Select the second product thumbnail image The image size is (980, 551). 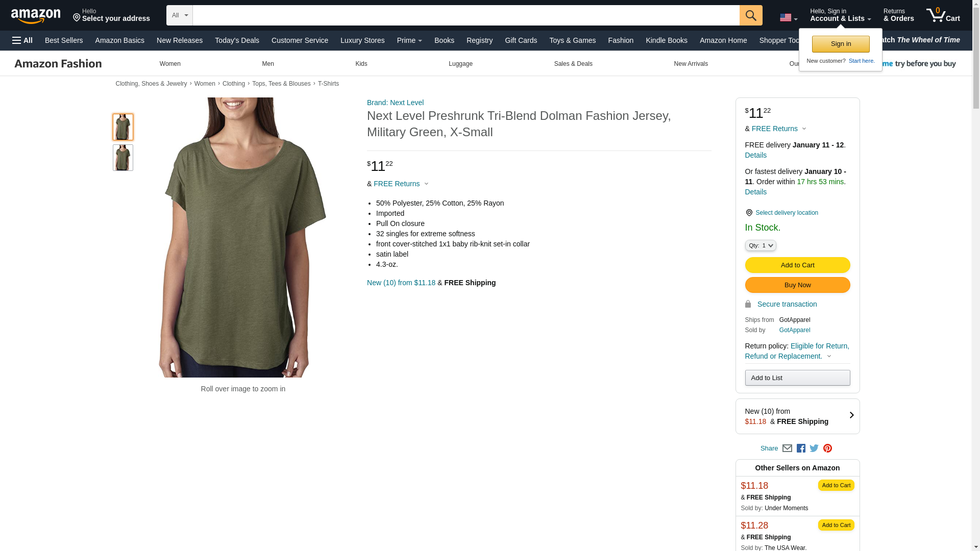[122, 158]
